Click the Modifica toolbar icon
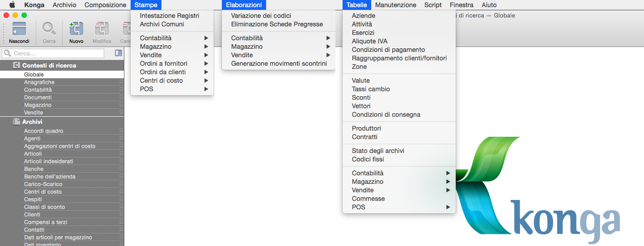This screenshot has width=644, height=246. pos(102,30)
